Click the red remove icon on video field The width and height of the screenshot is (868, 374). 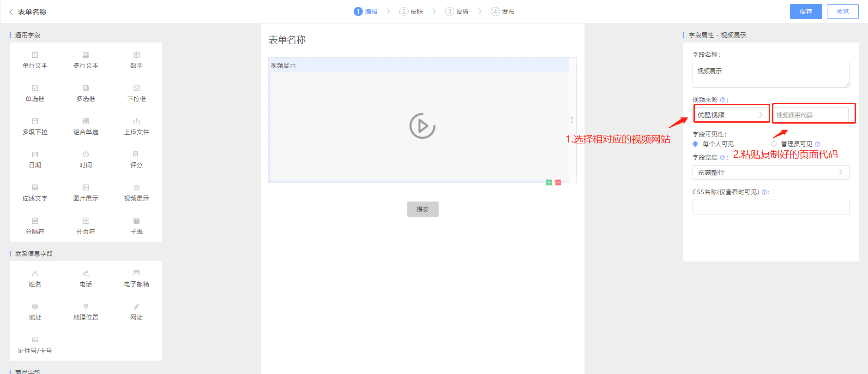click(558, 183)
